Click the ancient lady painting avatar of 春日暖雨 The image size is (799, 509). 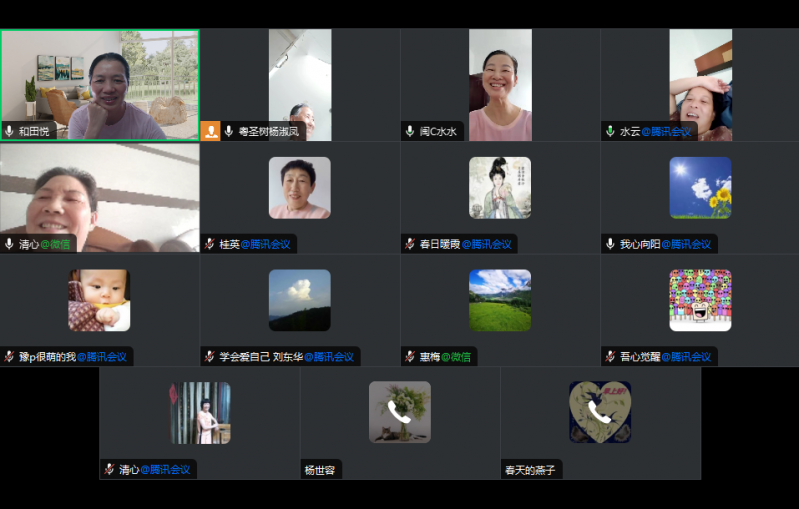tap(500, 188)
